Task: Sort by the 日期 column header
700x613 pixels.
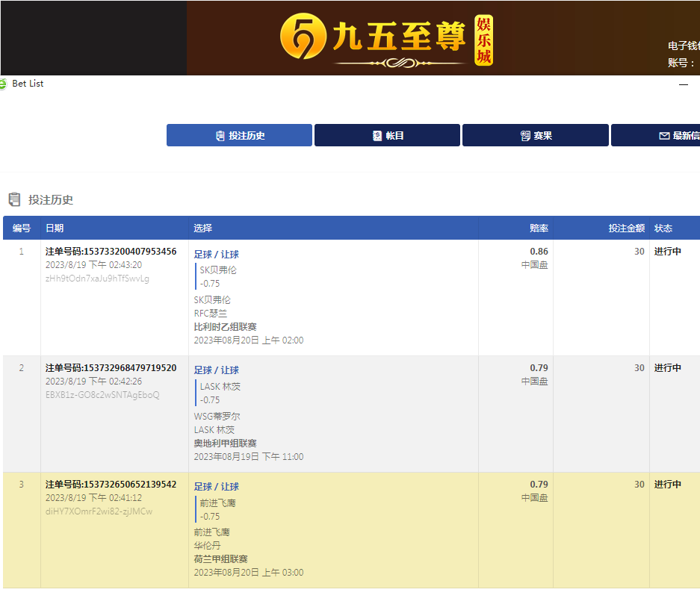Action: [55, 228]
